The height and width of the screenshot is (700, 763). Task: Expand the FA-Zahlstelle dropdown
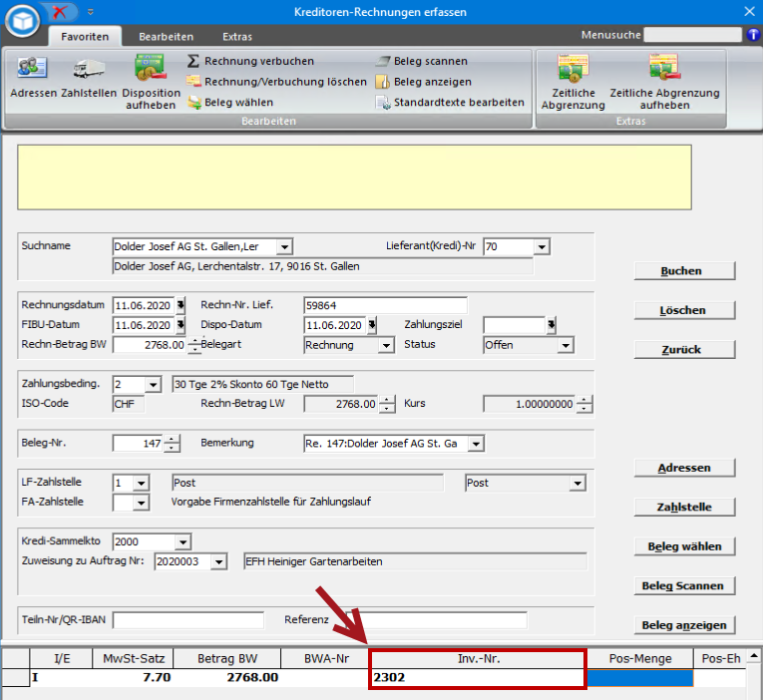(x=141, y=502)
